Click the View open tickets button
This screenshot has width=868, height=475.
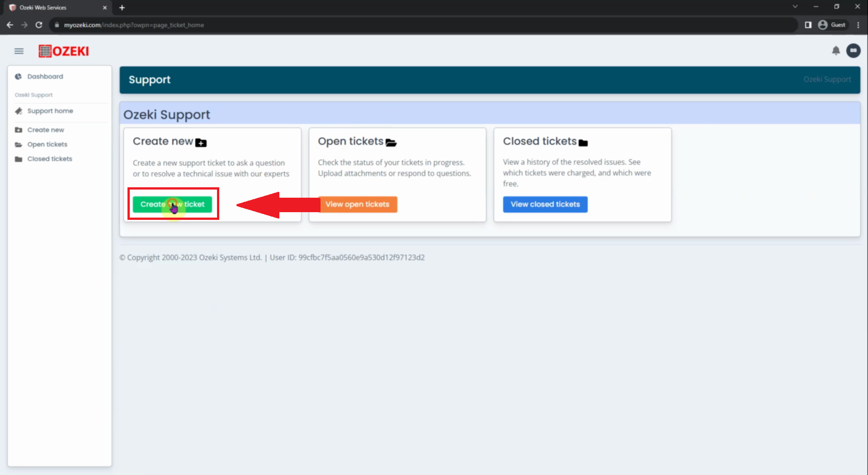point(357,204)
